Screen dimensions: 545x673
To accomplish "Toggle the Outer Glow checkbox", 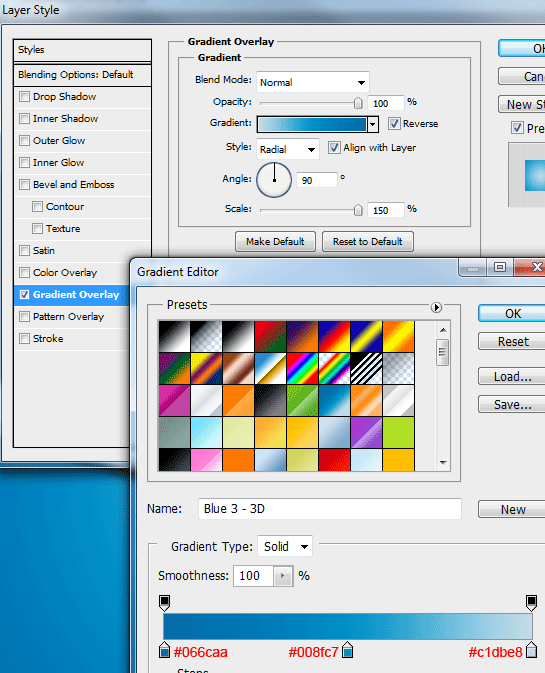I will (x=24, y=140).
